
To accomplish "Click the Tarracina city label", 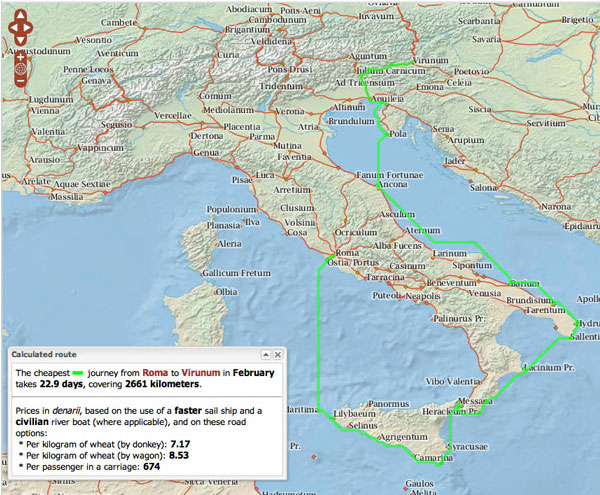I will point(385,277).
